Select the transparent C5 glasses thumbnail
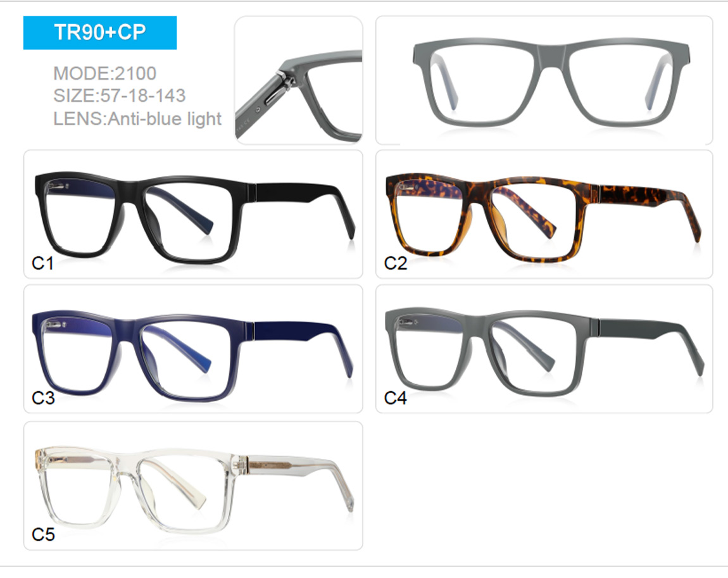Screen dimensions: 728x578 [193, 486]
